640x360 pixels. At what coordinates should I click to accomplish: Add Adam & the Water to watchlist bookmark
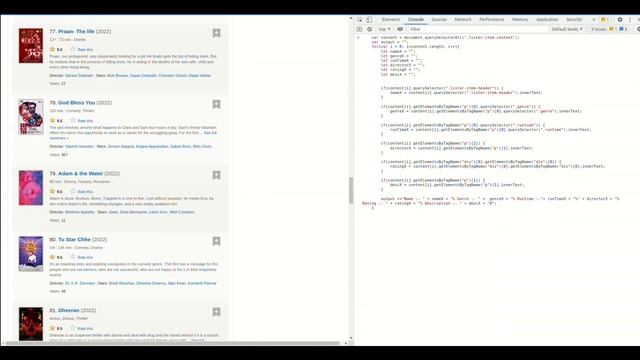click(x=216, y=175)
